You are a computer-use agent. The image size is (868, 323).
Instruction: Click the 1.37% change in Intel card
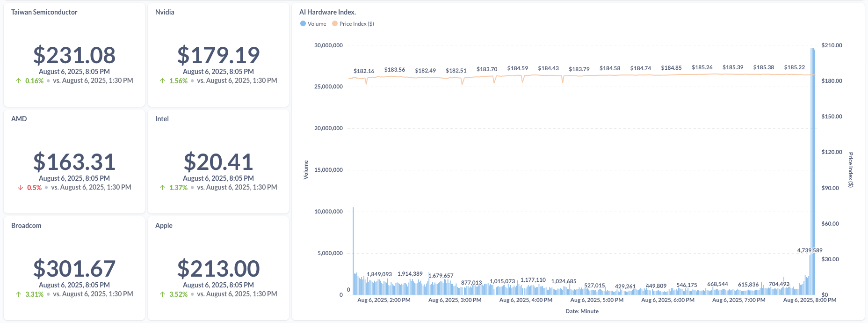click(178, 188)
